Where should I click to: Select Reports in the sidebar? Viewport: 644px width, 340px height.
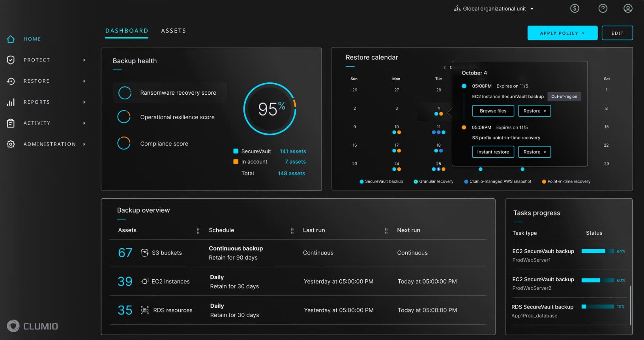tap(37, 102)
